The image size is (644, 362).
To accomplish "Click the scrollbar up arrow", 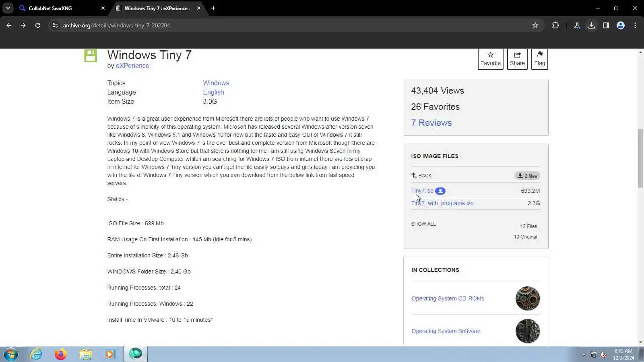I will coord(640,53).
